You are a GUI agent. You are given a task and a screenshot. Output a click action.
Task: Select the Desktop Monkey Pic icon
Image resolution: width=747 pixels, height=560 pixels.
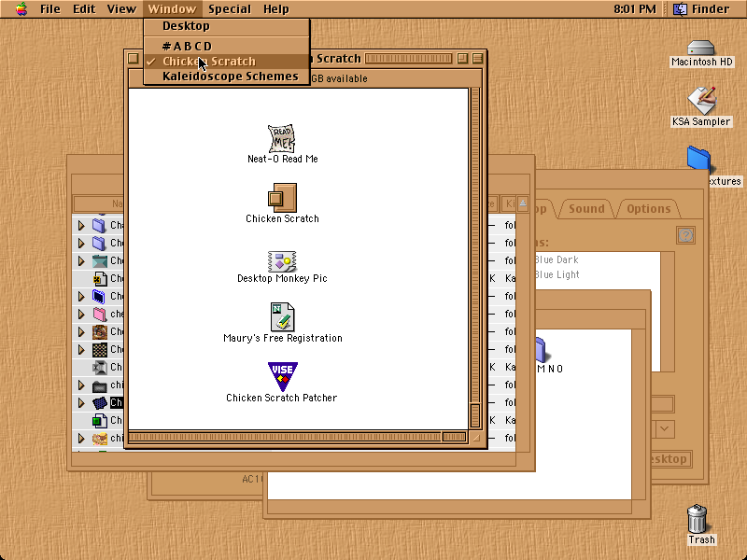[282, 261]
